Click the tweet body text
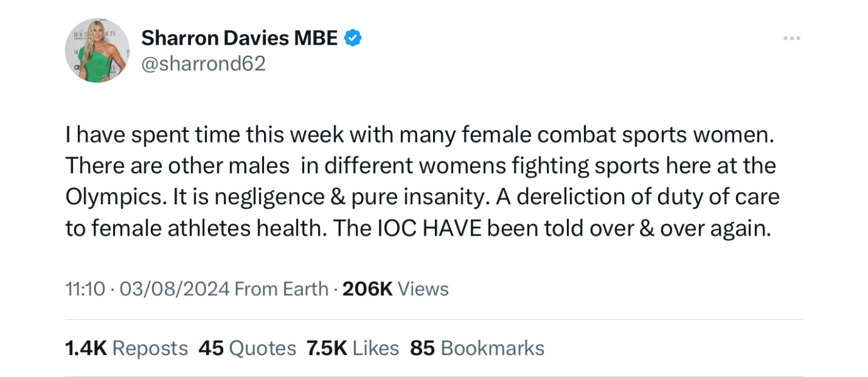Image resolution: width=868 pixels, height=377 pixels. [x=421, y=180]
